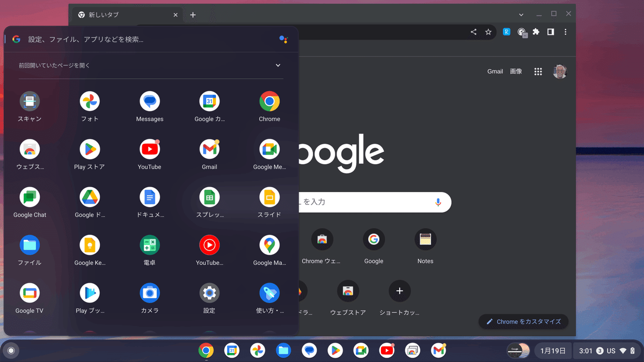This screenshot has height=362, width=644.
Task: Start voice search with the microphone icon
Action: (438, 202)
